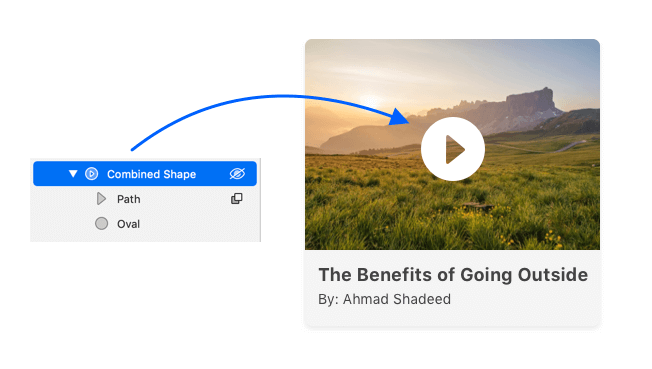Click the Path layer triangle icon
Viewport: 652px width, 369px height.
(x=101, y=199)
